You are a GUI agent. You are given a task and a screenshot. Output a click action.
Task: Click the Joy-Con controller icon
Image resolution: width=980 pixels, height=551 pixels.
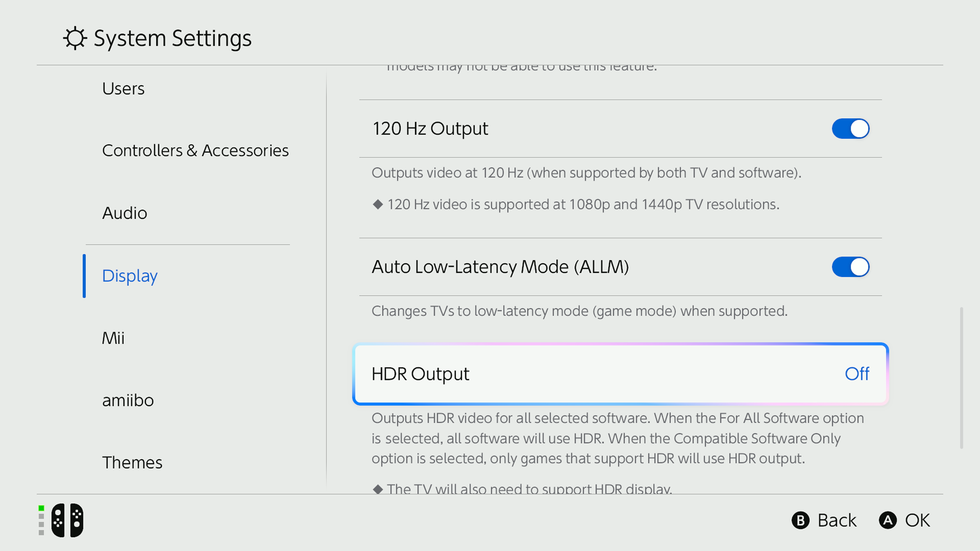coord(67,520)
